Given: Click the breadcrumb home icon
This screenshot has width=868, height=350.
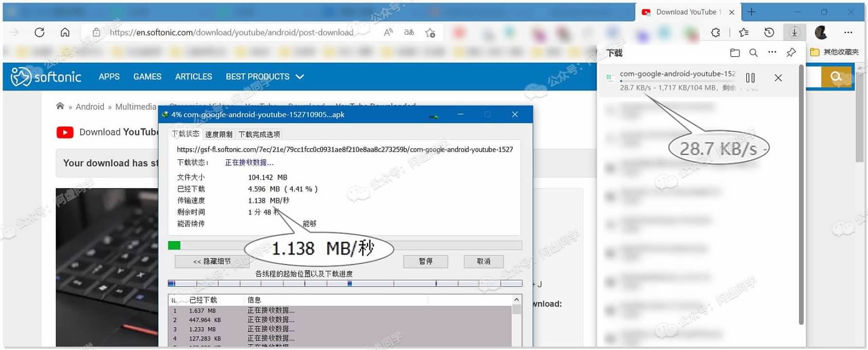Looking at the screenshot, I should 60,106.
